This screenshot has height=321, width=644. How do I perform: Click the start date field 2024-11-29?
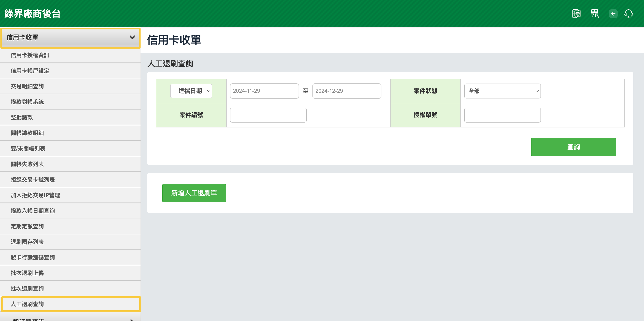[264, 91]
